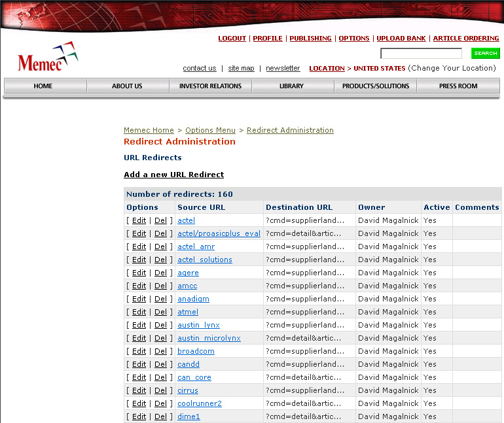Click the Options Menu breadcrumb
Screen dimensions: 504x423
pos(210,130)
